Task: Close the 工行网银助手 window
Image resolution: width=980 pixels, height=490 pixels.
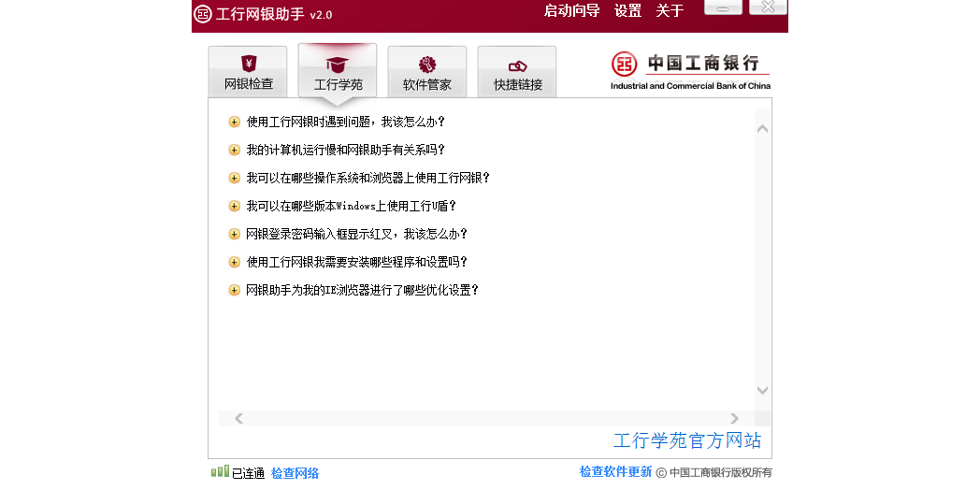Action: [x=768, y=7]
